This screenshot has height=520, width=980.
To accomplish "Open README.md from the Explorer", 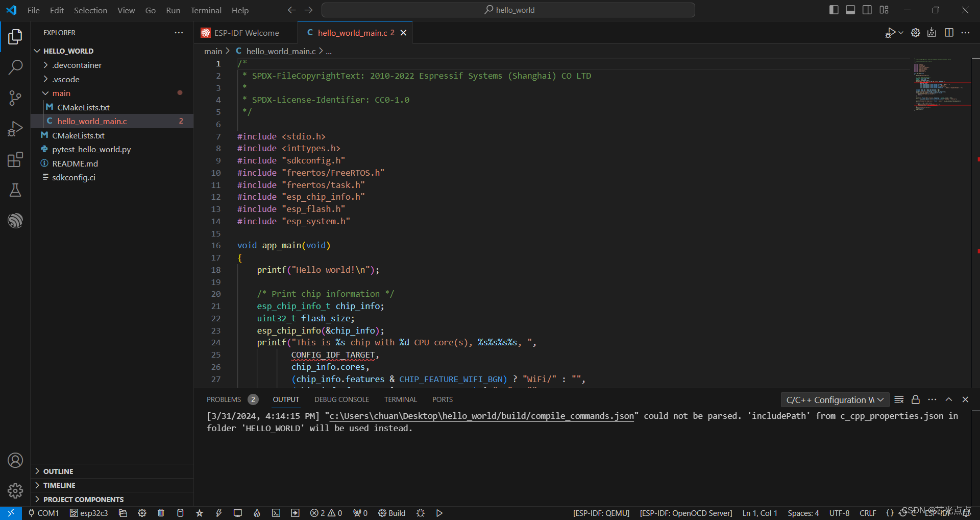I will click(76, 163).
